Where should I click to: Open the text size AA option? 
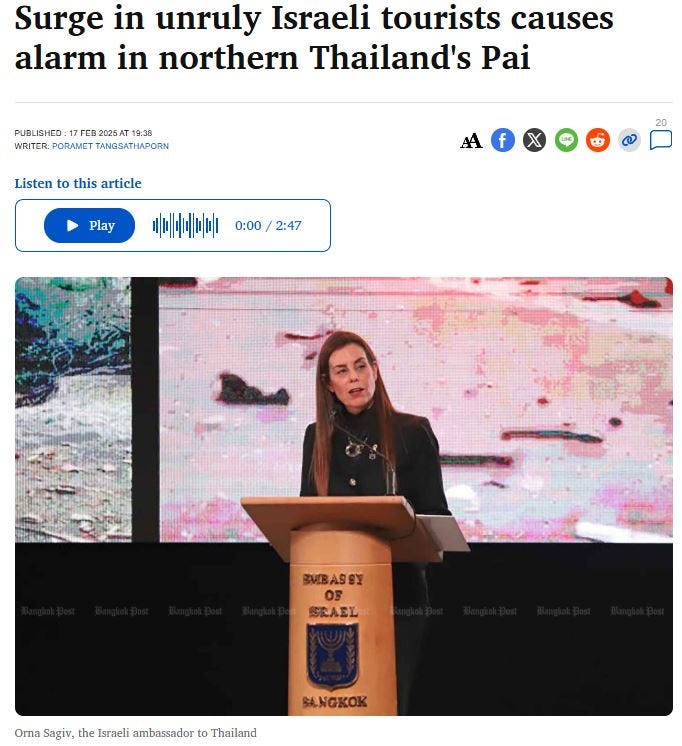click(x=471, y=141)
